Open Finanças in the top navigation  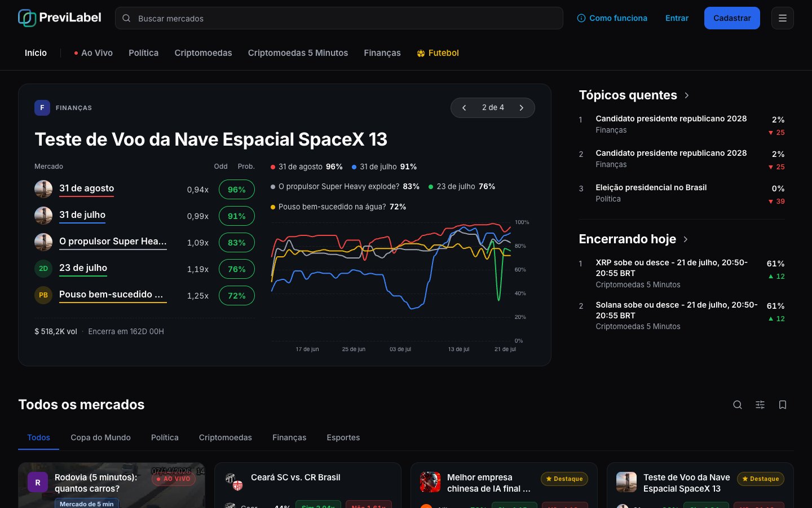pyautogui.click(x=382, y=53)
